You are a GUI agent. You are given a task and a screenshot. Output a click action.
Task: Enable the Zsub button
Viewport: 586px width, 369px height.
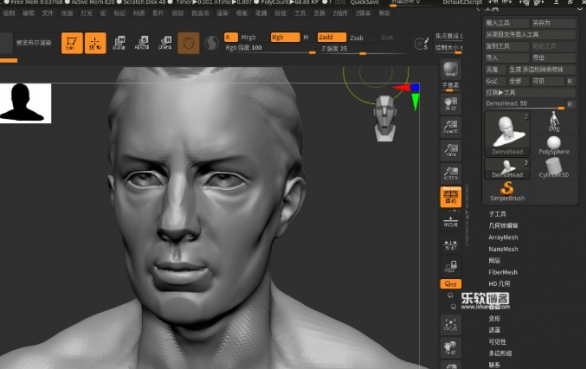coord(357,38)
